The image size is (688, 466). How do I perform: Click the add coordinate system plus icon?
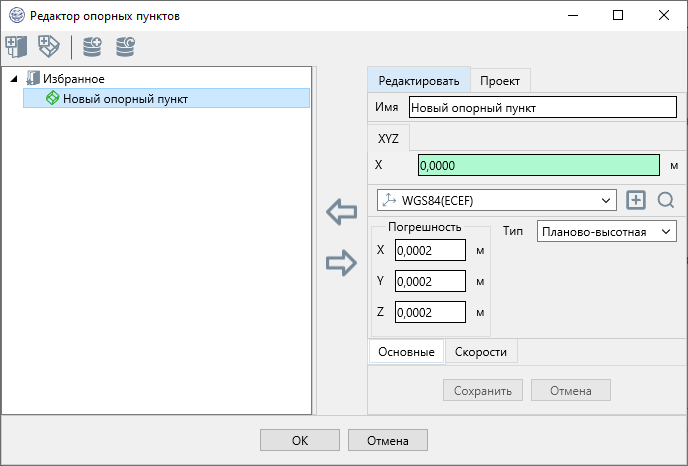pos(636,200)
